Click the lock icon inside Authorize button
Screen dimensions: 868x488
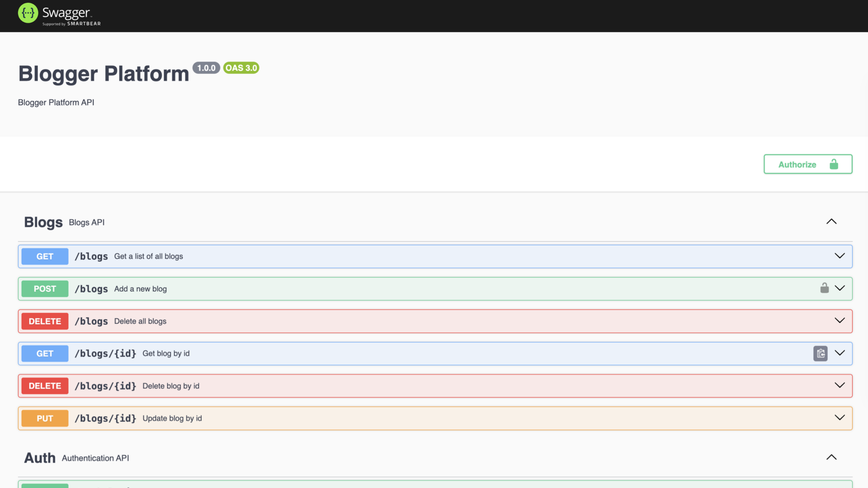pos(834,164)
